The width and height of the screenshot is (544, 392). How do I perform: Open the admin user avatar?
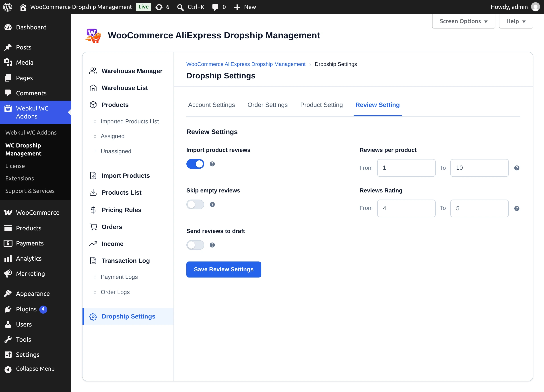(x=535, y=7)
